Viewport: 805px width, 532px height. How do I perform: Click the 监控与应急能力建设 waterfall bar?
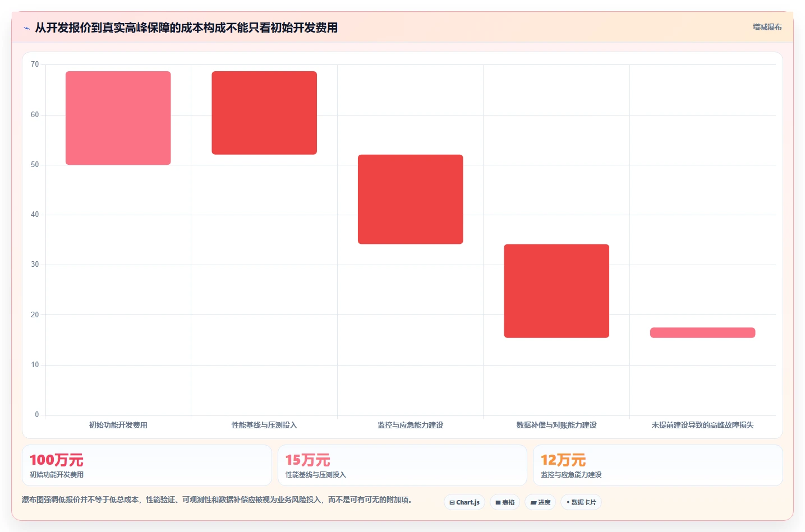[x=411, y=199]
